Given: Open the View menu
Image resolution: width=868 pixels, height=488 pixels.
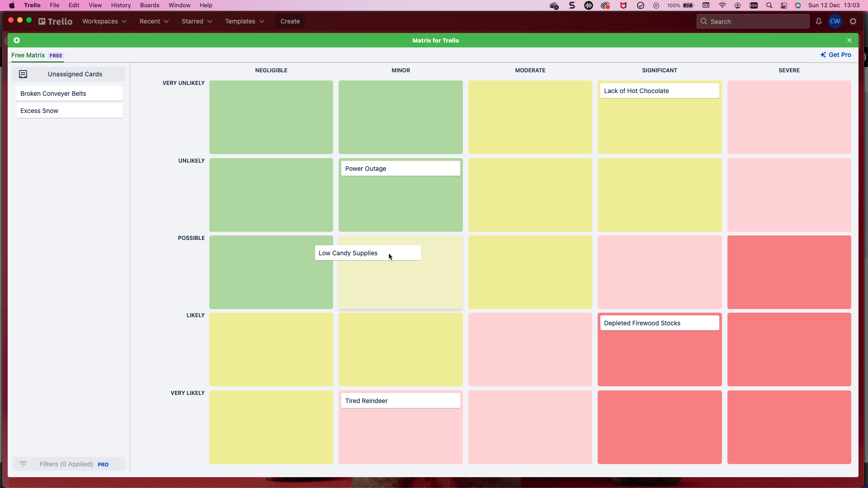Looking at the screenshot, I should 95,5.
